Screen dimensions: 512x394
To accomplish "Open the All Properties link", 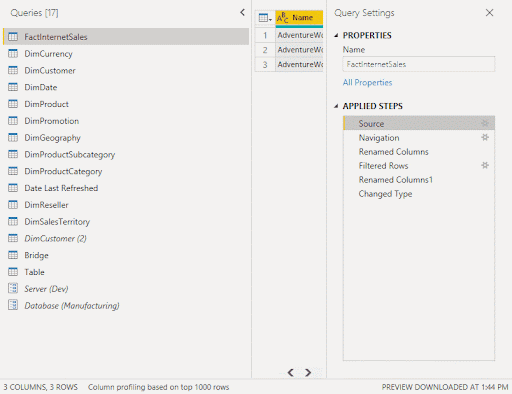I will (x=367, y=83).
